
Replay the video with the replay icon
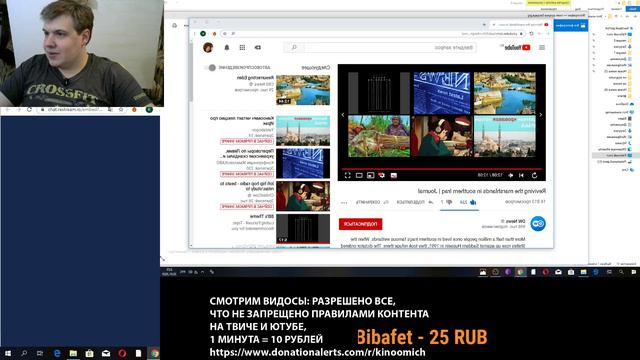click(x=534, y=176)
